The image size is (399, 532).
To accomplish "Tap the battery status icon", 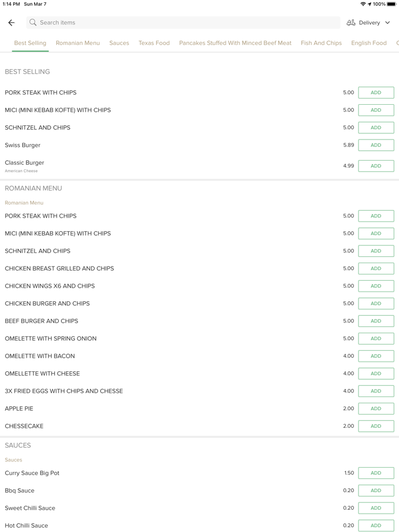I will (392, 4).
